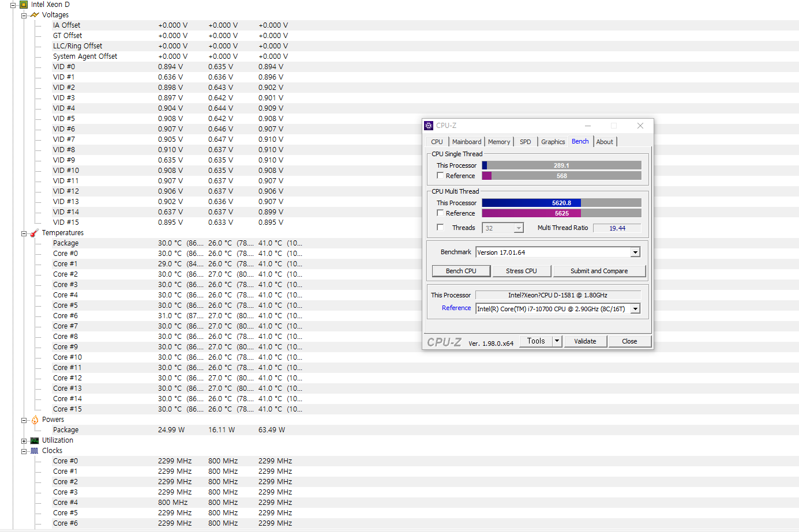Click Multi Thread This Processor bar 5620.8
This screenshot has height=532, width=799.
click(562, 203)
